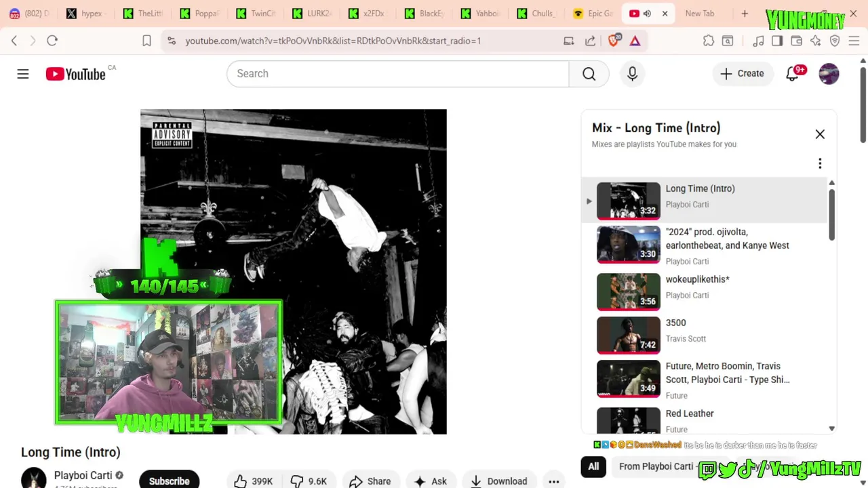Screen dimensions: 868x488
Task: Subscribe to Playboi Carti
Action: pos(169,481)
